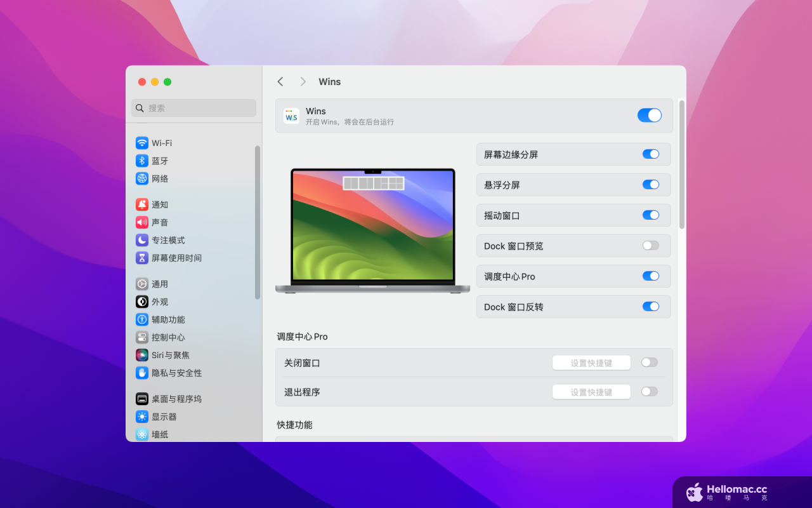Open 外观 settings

(193, 302)
